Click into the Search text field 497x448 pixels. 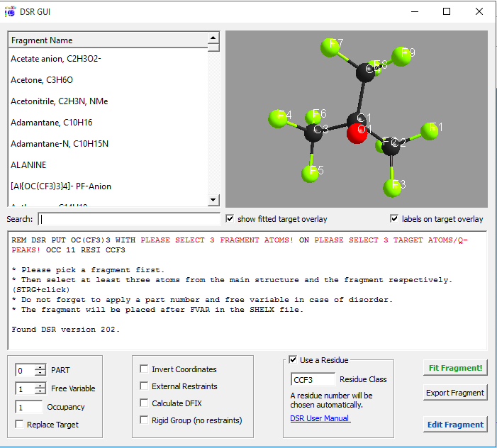pyautogui.click(x=129, y=220)
